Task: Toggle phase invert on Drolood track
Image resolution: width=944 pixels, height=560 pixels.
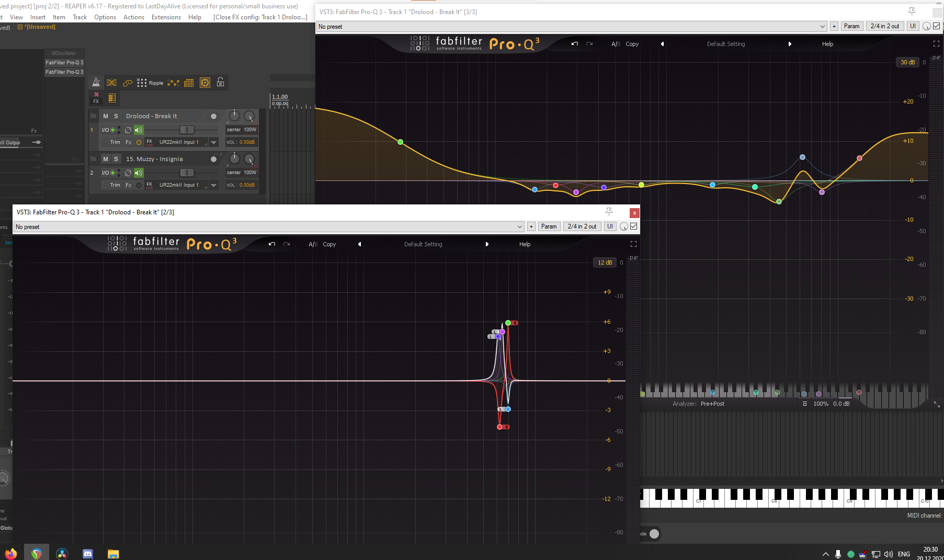Action: click(x=128, y=130)
